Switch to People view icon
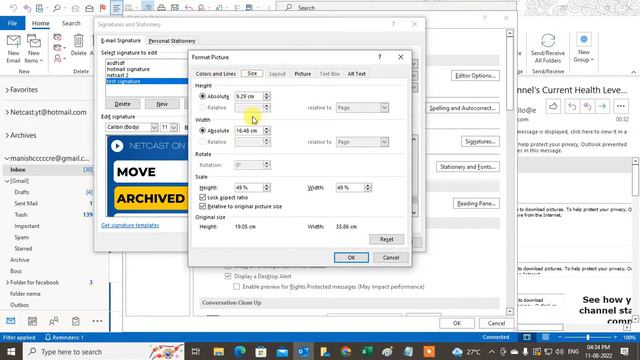This screenshot has height=360, width=640. pyautogui.click(x=54, y=321)
